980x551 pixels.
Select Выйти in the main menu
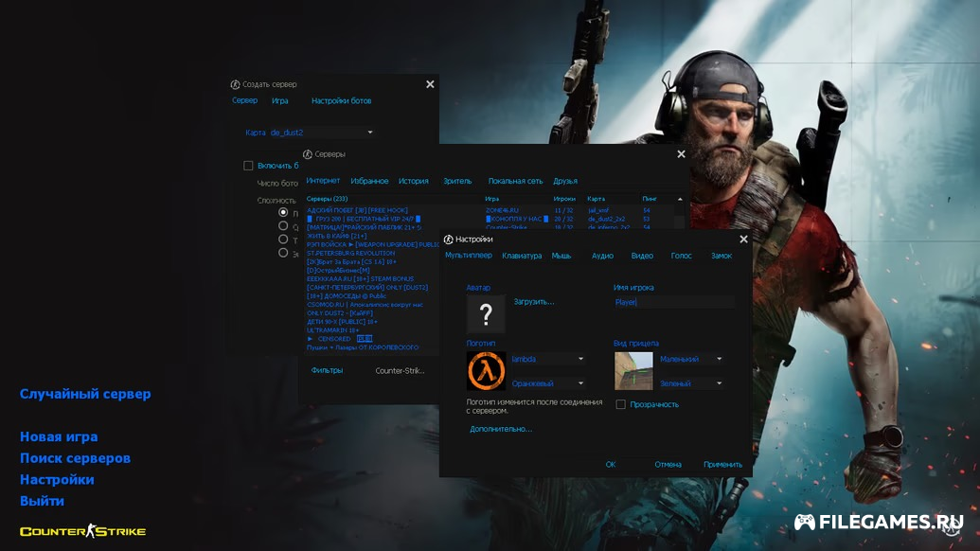coord(42,501)
